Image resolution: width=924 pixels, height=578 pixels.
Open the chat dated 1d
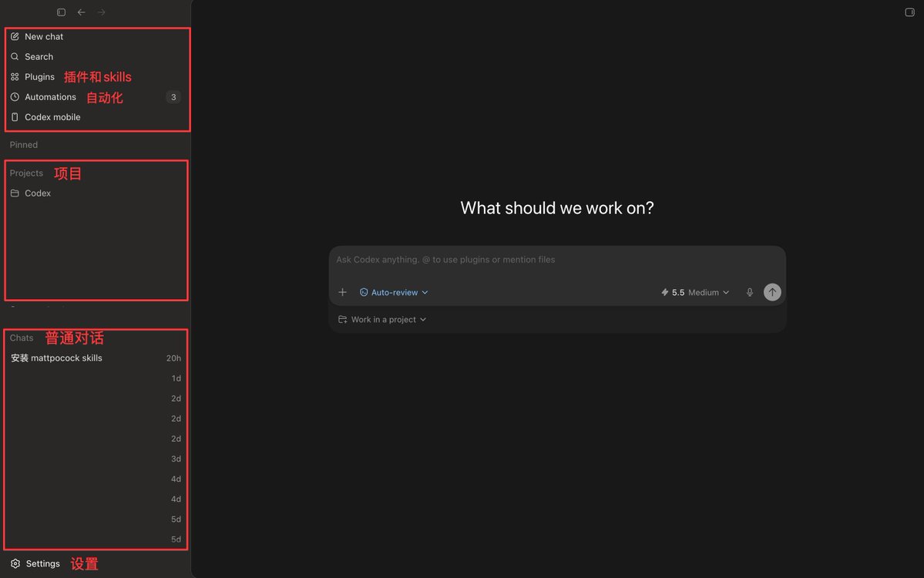96,378
